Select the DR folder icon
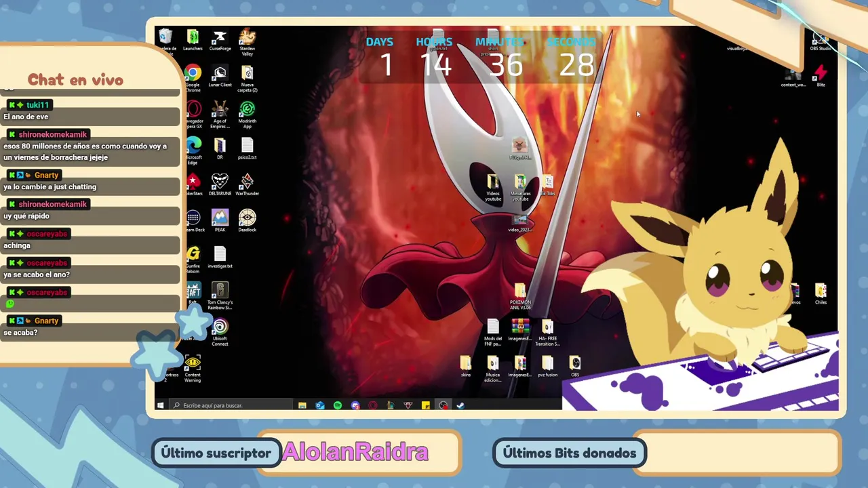Screen dimensions: 868x488 [220, 149]
